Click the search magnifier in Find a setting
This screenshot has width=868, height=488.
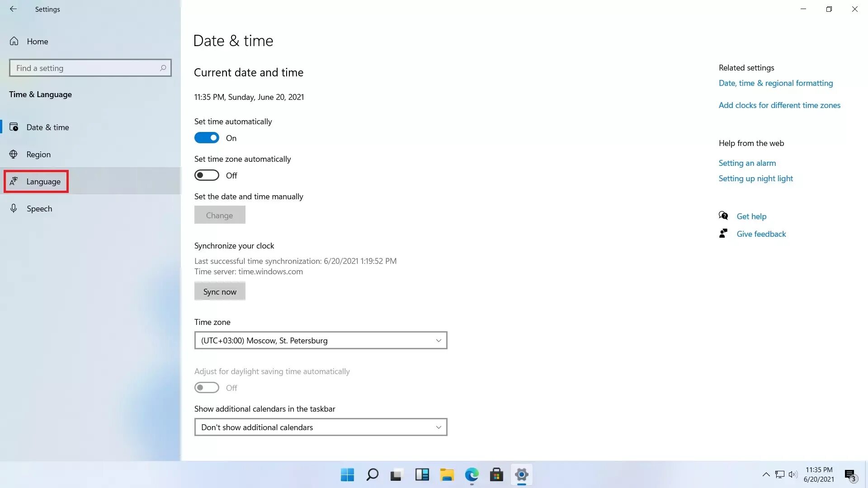pos(163,68)
